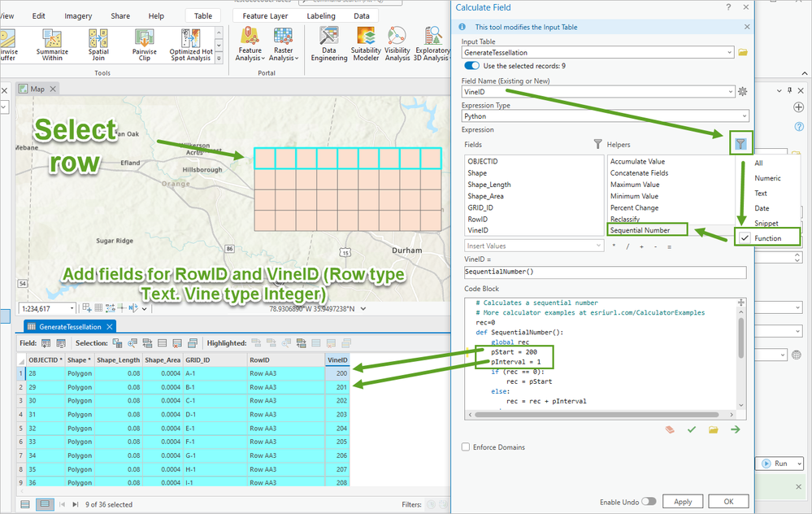The width and height of the screenshot is (812, 514).
Task: Export expression with green arrow icon
Action: click(x=736, y=429)
